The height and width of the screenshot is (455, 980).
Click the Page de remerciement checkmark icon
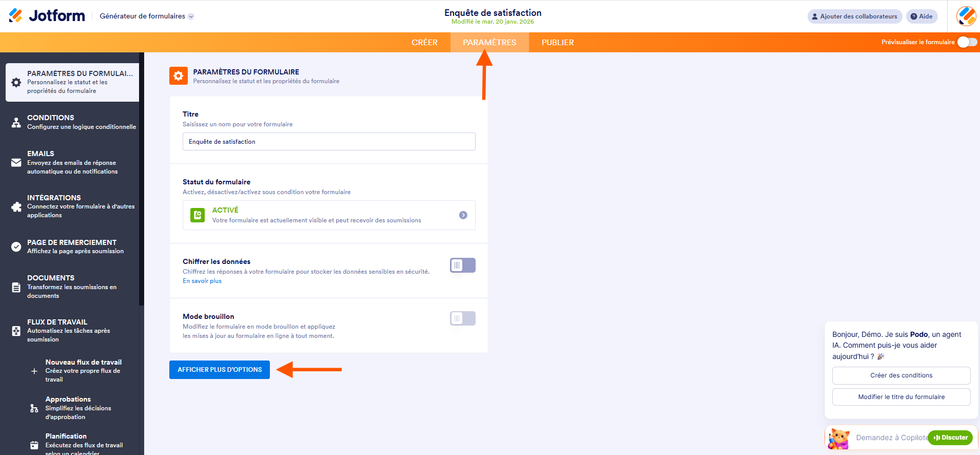(x=16, y=247)
